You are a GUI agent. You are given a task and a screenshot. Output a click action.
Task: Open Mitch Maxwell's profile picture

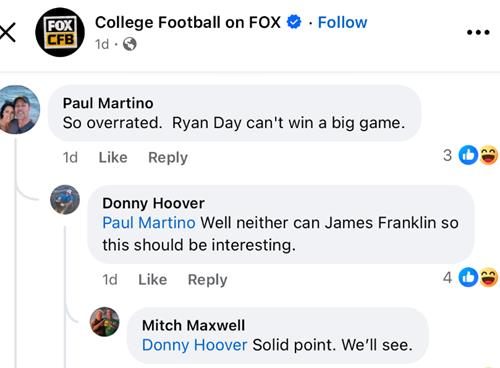(105, 322)
